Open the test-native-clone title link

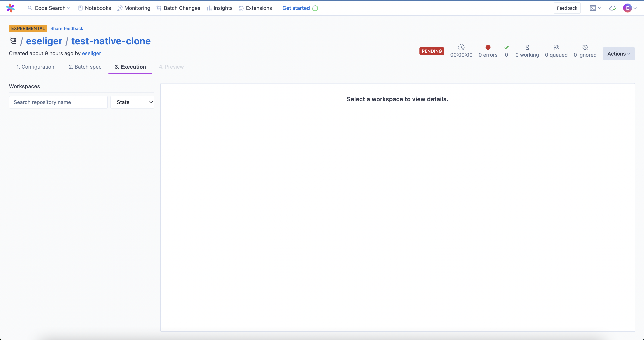pyautogui.click(x=111, y=41)
